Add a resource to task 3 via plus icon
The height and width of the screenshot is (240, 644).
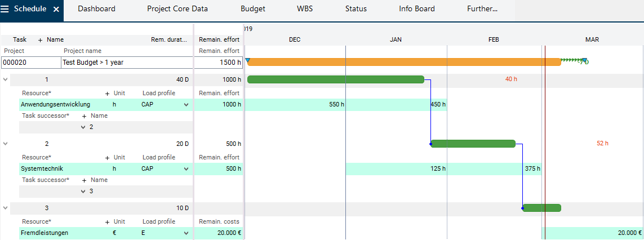tap(107, 221)
